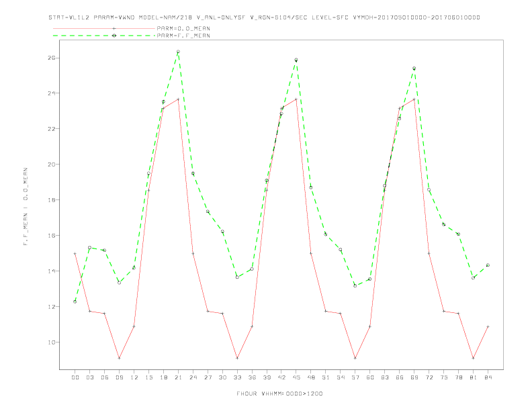Image resolution: width=532 pixels, height=411 pixels.
Task: Click the PARM=F.F_MEAN legend label
Action: (x=183, y=36)
